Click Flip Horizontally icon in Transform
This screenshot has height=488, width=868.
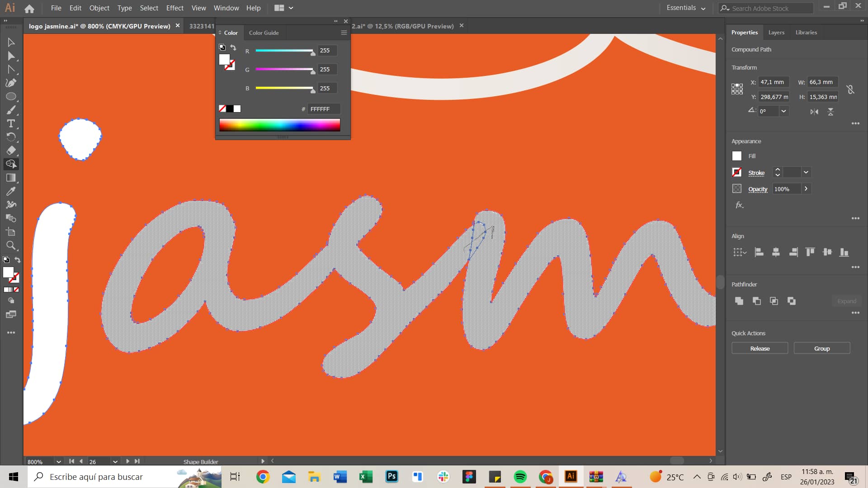(814, 112)
